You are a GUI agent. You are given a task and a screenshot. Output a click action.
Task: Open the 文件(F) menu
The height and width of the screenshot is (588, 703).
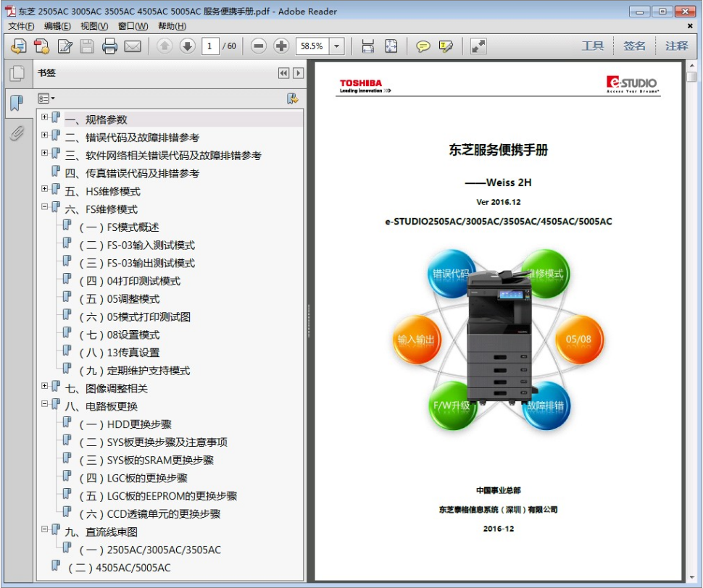point(21,26)
